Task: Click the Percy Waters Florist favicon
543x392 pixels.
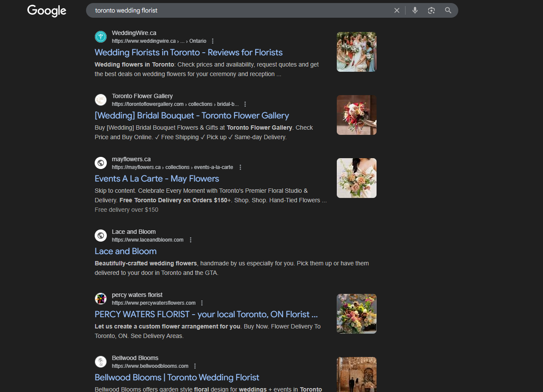Action: pyautogui.click(x=101, y=299)
